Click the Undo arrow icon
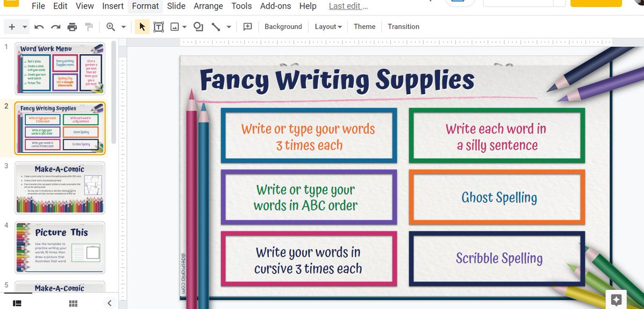Viewport: 644px width, 309px height. click(39, 27)
